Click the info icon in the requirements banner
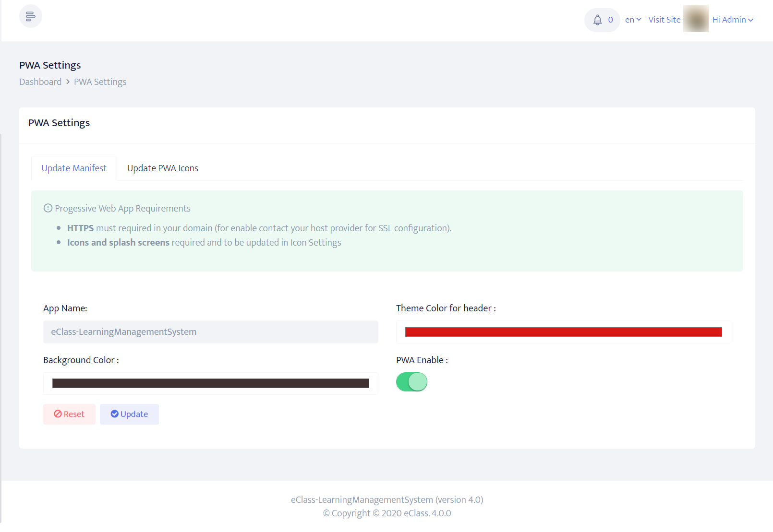 click(x=48, y=208)
